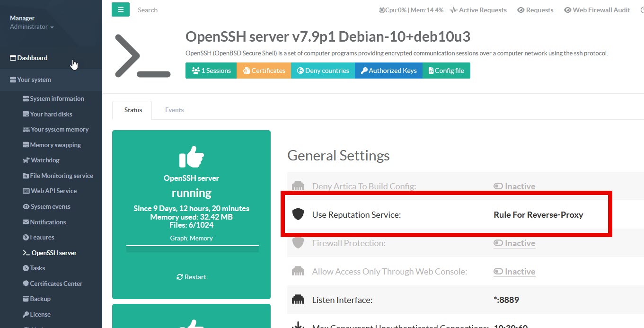Collapse the Your system sidebar section
This screenshot has height=328, width=644.
(34, 80)
